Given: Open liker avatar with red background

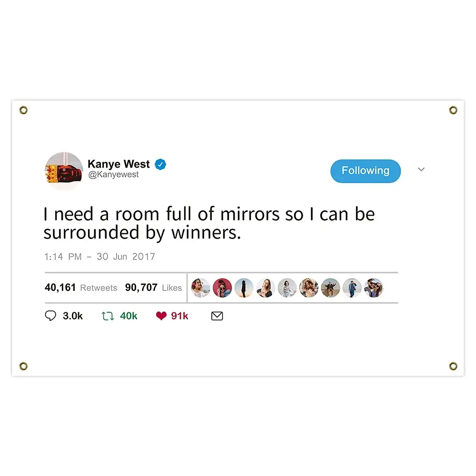Looking at the screenshot, I should (222, 288).
